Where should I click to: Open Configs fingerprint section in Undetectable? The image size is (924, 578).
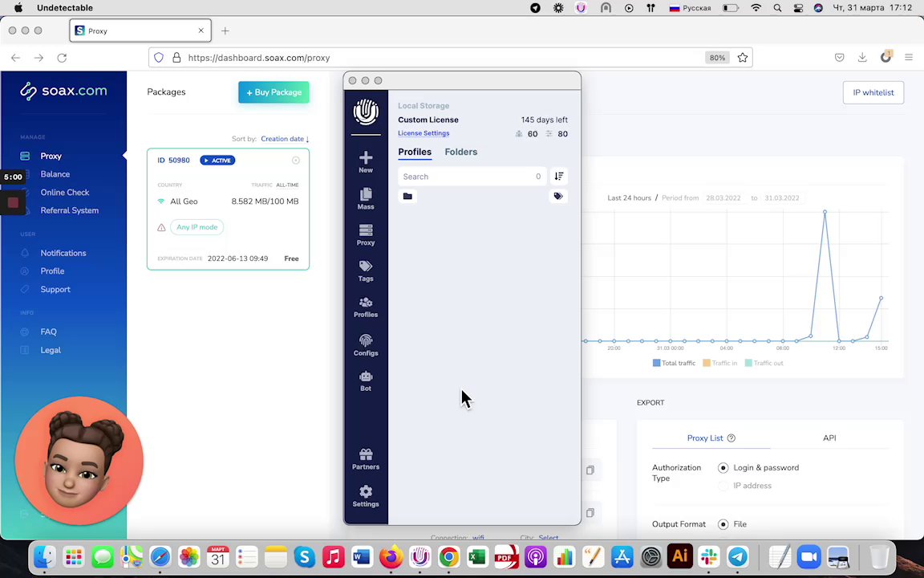366,345
